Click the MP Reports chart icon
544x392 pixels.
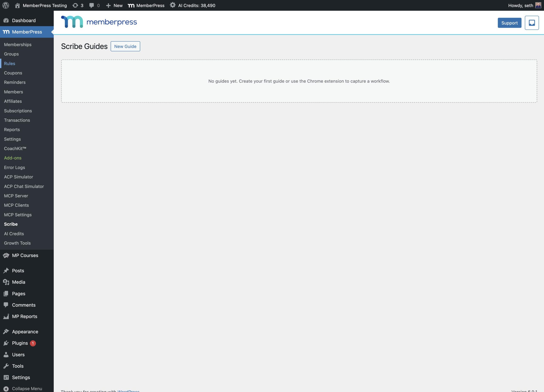6,316
